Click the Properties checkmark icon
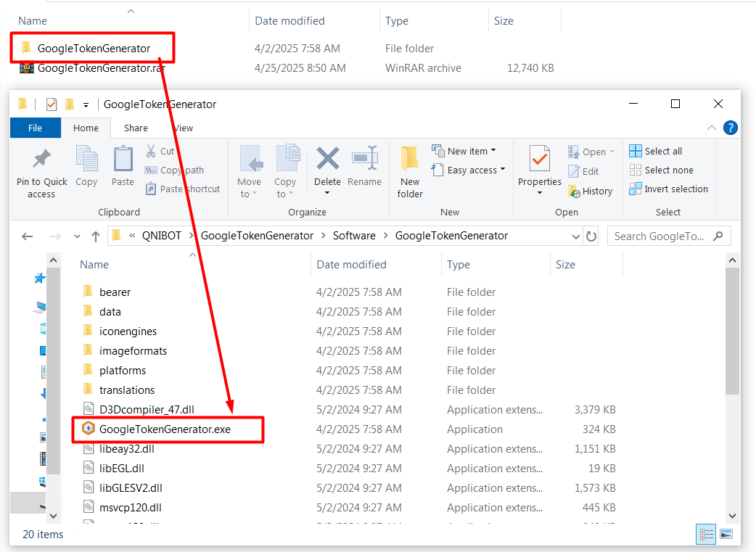The width and height of the screenshot is (756, 552). (540, 158)
